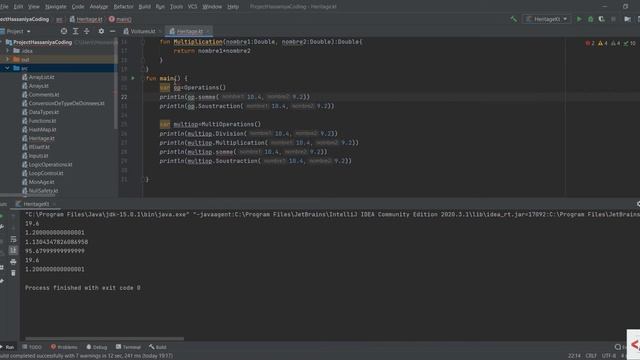640x360 pixels.
Task: Click the yellow warnings indicator showing 4
Action: click(x=602, y=43)
